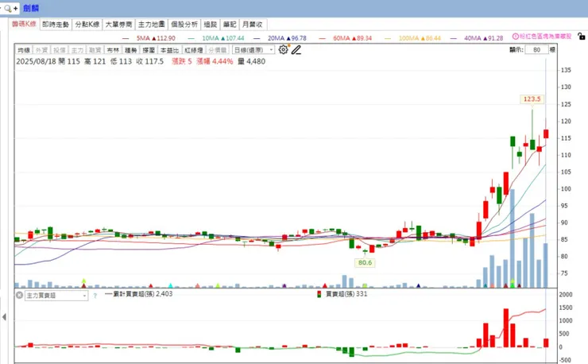This screenshot has height=364, width=588.
Task: Click the traffic light icon beside 買賣超(張)
Action: coord(319,294)
